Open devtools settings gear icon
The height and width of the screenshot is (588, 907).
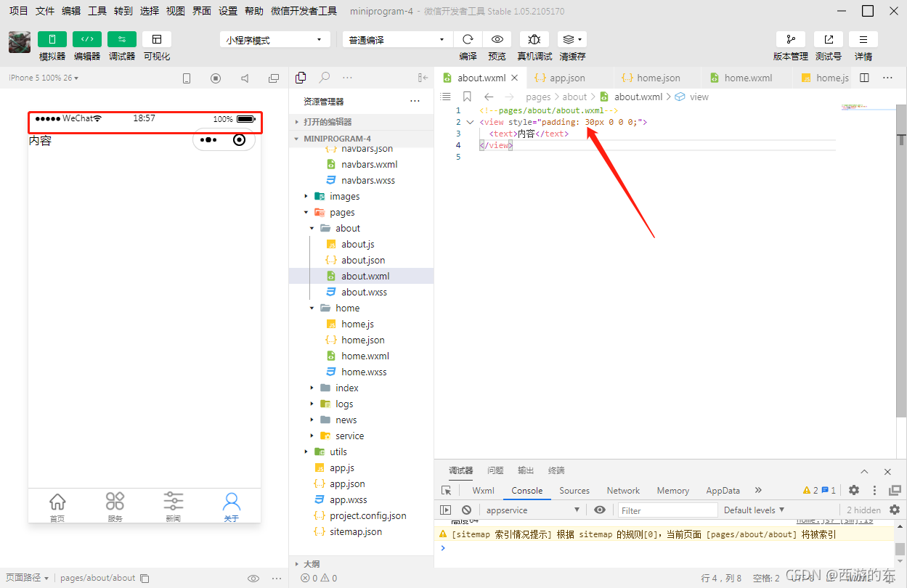(854, 491)
